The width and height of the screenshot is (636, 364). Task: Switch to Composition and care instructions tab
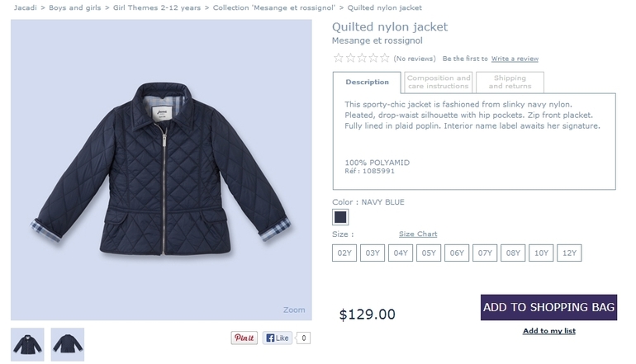click(439, 82)
